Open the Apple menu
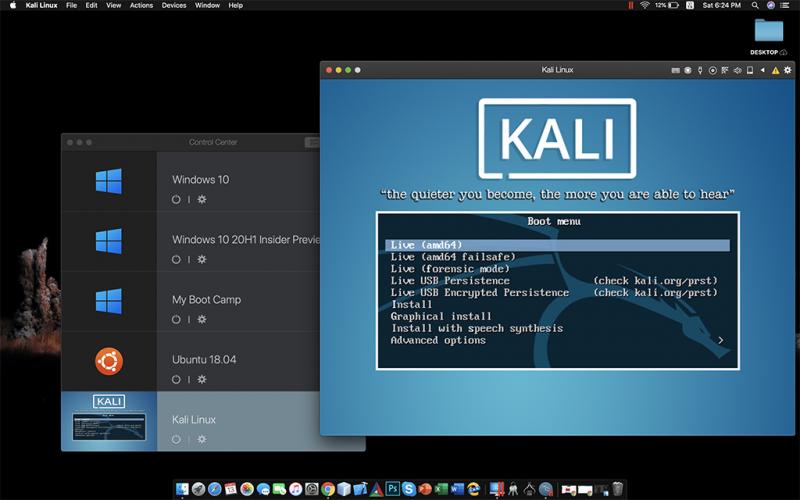This screenshot has width=800, height=500. (13, 5)
